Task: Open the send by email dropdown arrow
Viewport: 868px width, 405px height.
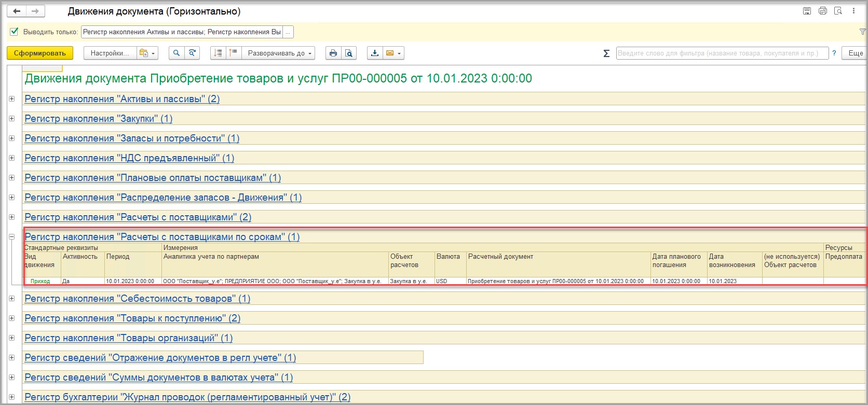Action: 399,53
